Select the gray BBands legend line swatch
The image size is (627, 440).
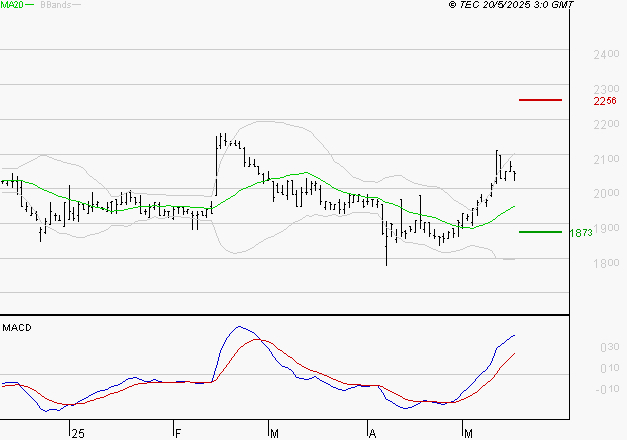point(77,6)
